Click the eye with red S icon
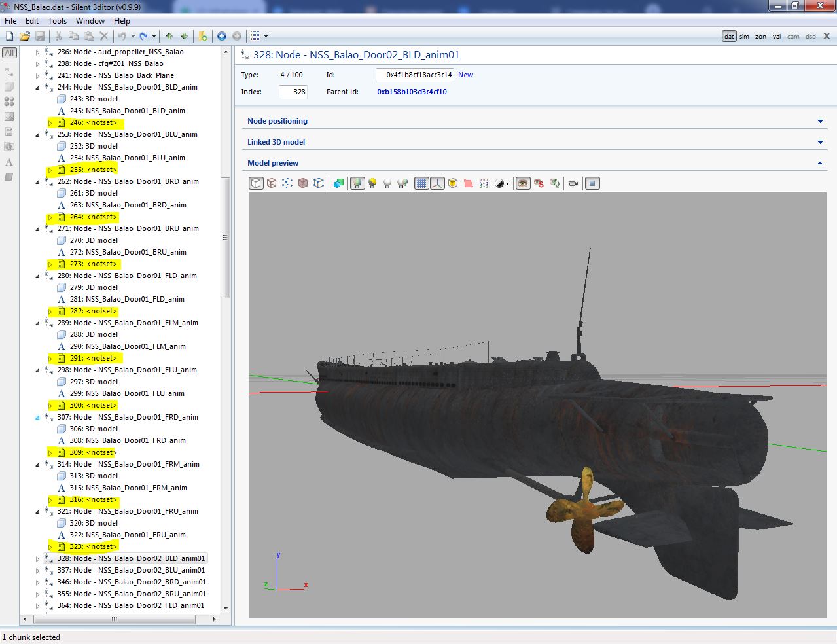Screen dimensions: 837x644 [x=539, y=183]
